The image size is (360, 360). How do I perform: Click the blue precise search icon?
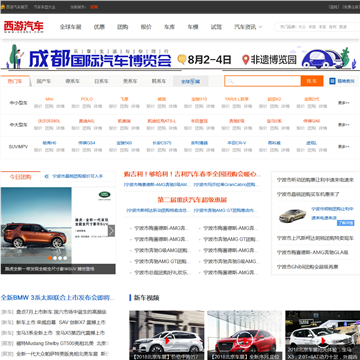coord(332,81)
